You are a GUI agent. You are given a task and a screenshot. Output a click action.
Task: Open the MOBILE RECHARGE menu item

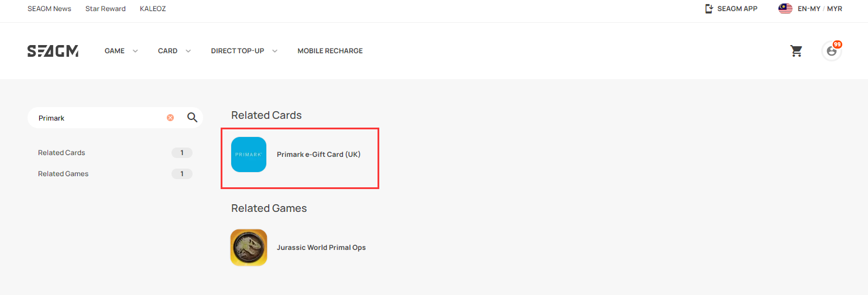point(330,51)
